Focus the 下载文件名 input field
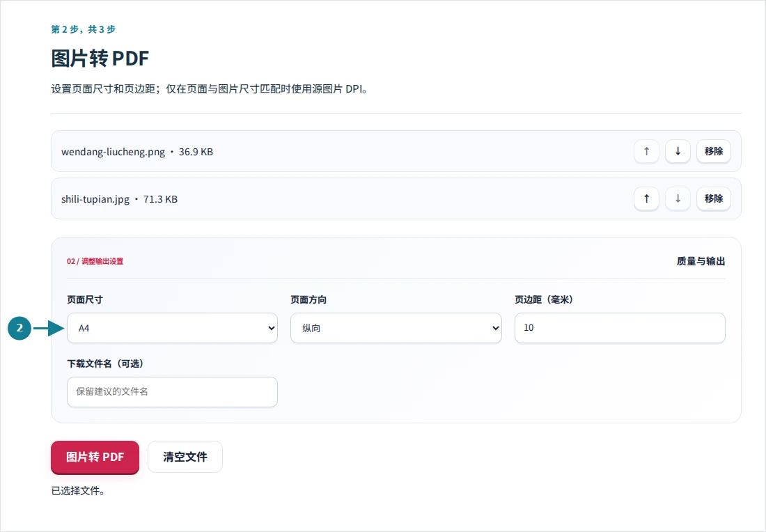Viewport: 766px width, 532px height. [172, 392]
